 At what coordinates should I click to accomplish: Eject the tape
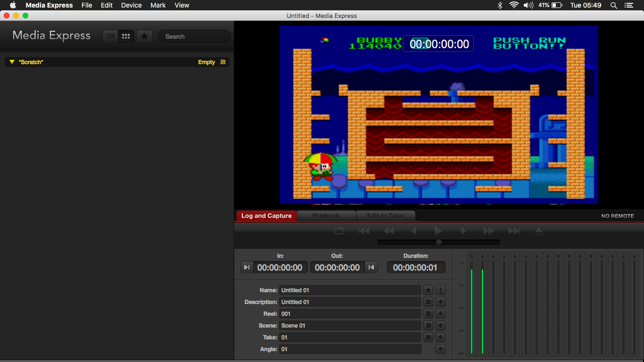click(x=539, y=230)
